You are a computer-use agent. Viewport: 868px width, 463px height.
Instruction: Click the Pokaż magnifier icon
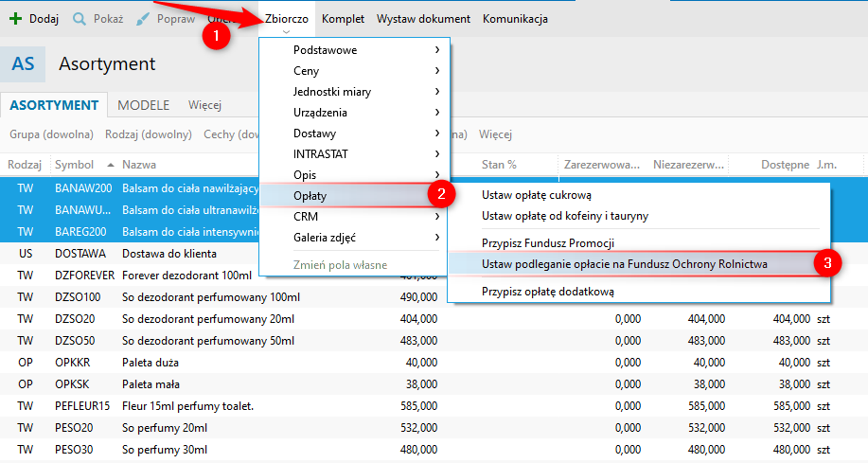(80, 19)
